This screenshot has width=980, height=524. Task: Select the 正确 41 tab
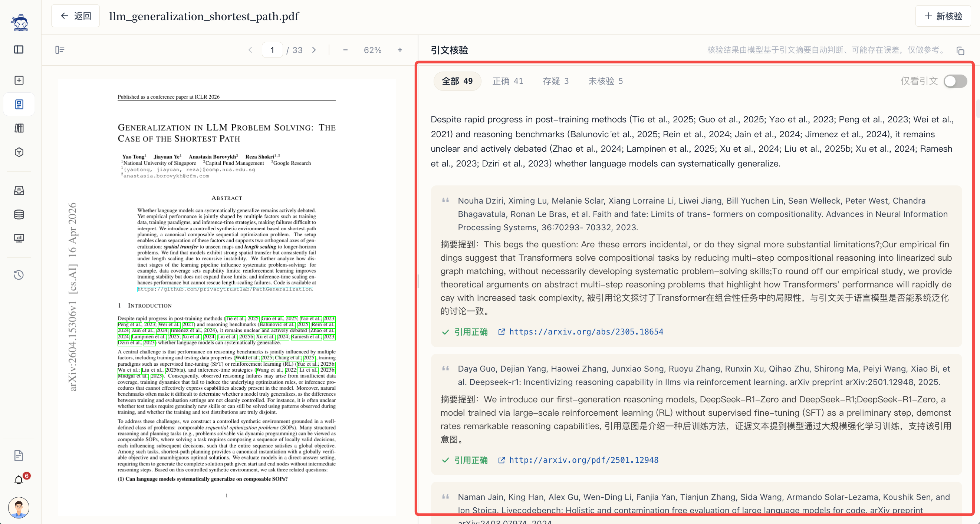[508, 81]
